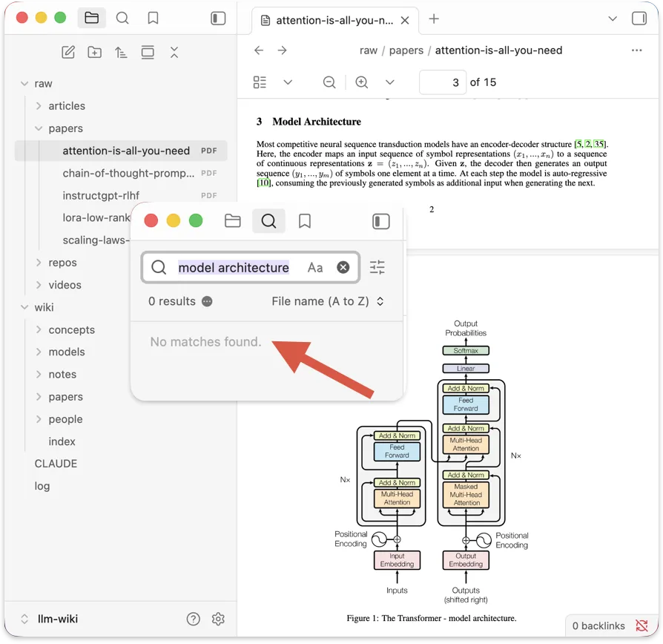Screen dimensions: 663x644
Task: Open bookmarks in overlay panel
Action: click(x=305, y=221)
